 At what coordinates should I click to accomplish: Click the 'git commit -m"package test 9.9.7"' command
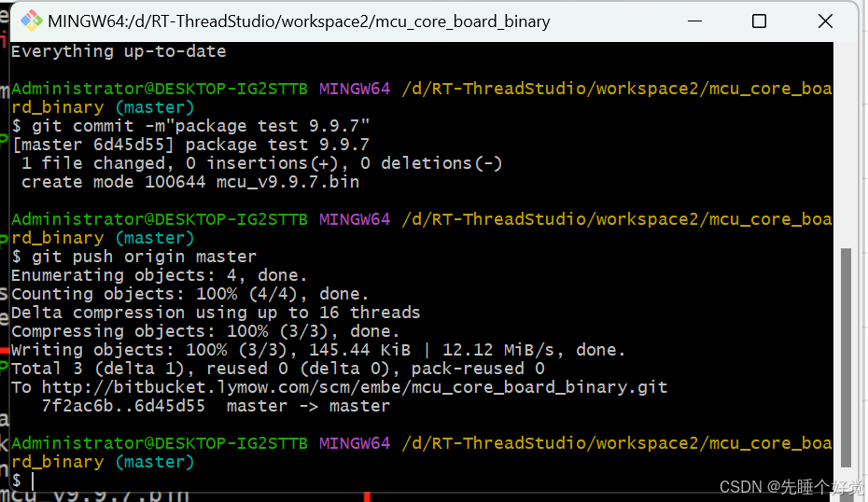201,126
